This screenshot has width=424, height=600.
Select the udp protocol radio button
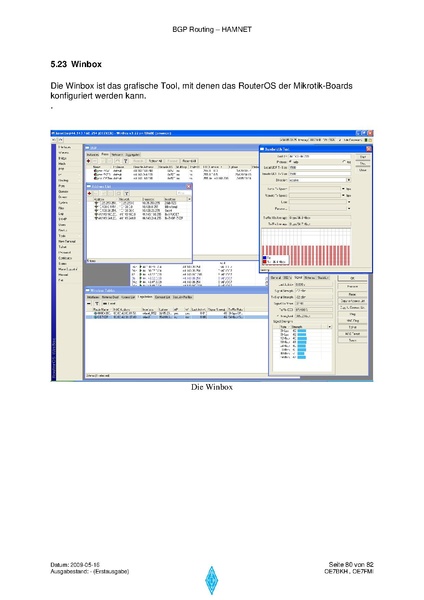click(x=290, y=161)
